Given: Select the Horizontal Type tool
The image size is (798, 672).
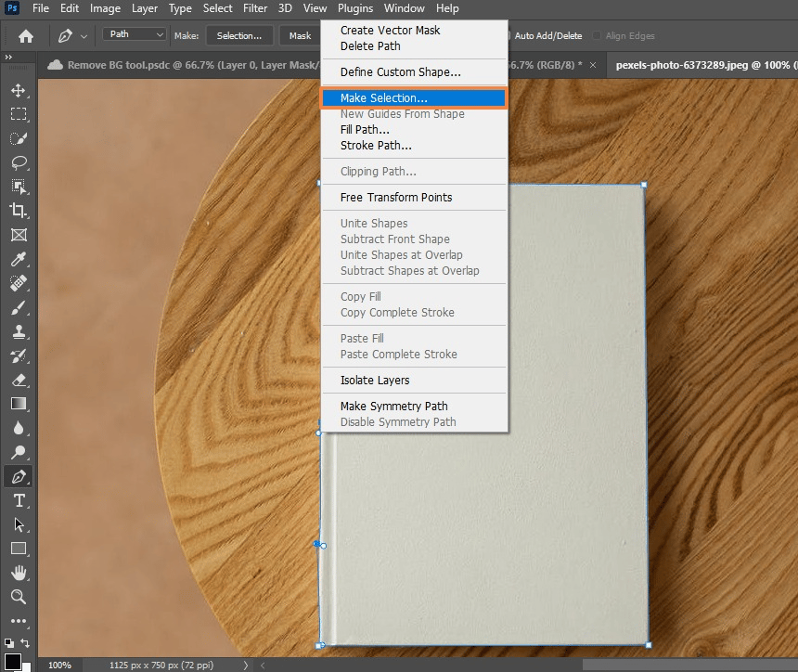Looking at the screenshot, I should [18, 500].
